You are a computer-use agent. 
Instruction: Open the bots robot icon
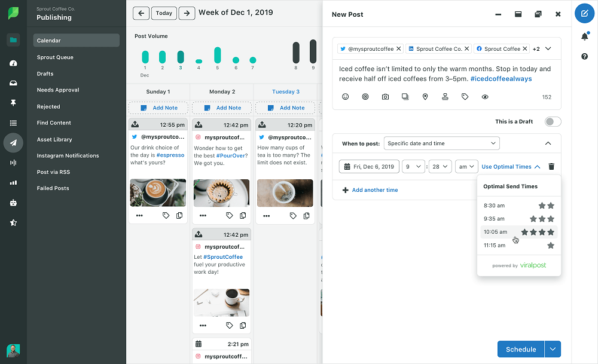(13, 203)
